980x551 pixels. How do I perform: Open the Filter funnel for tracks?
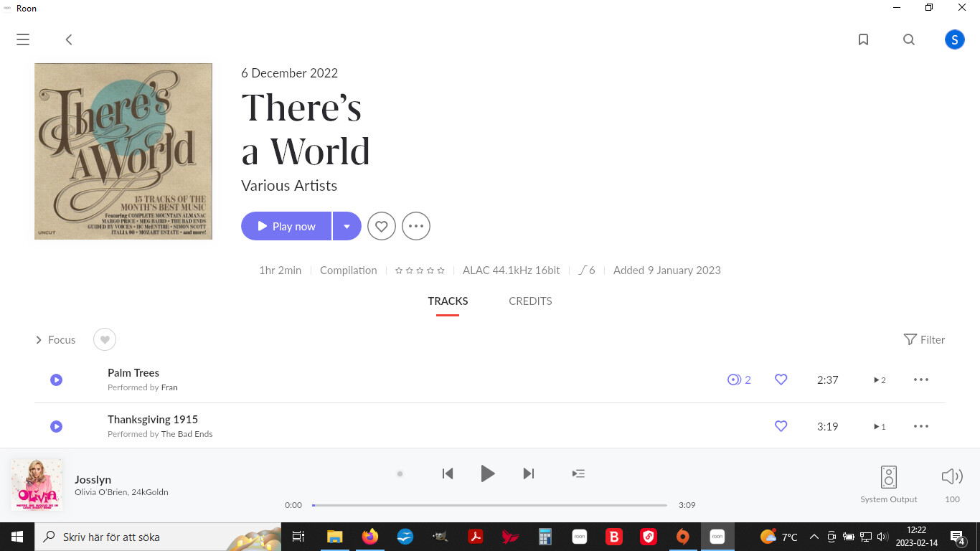[924, 339]
